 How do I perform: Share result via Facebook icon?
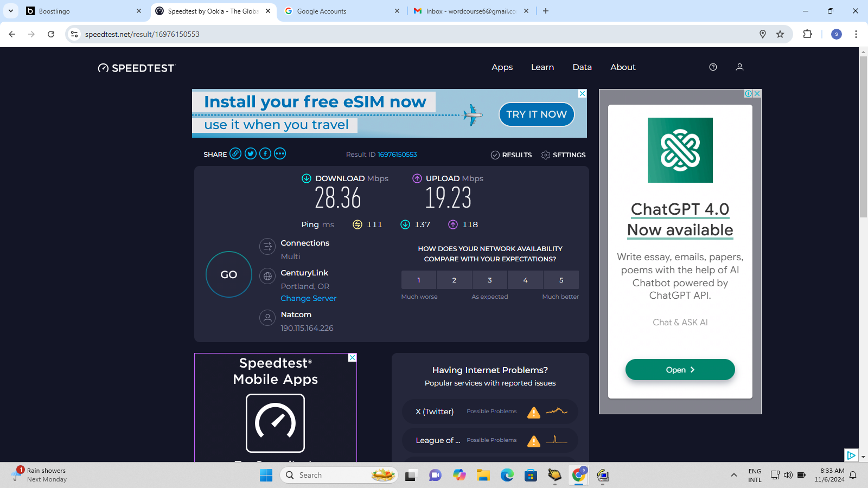pyautogui.click(x=265, y=154)
